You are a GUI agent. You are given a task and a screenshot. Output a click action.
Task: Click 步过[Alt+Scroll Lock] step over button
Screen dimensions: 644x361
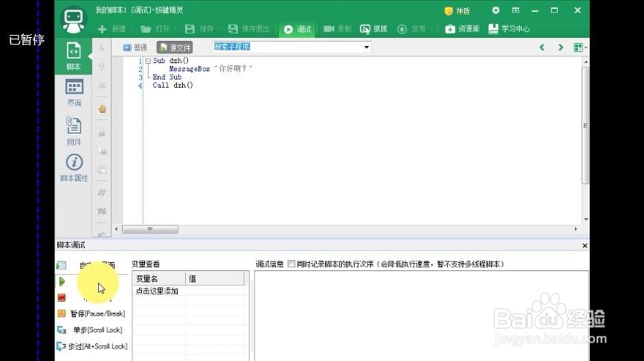click(x=92, y=347)
